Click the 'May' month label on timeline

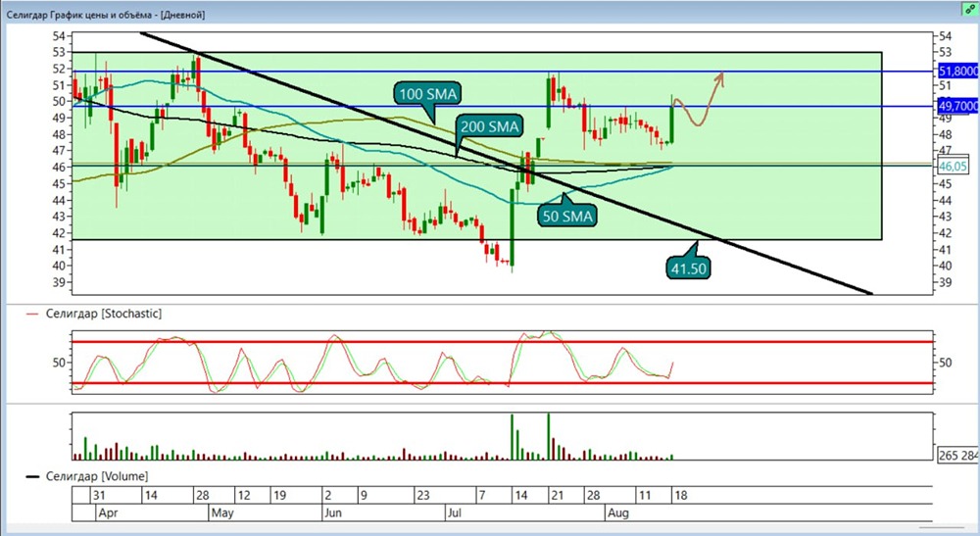[x=222, y=512]
